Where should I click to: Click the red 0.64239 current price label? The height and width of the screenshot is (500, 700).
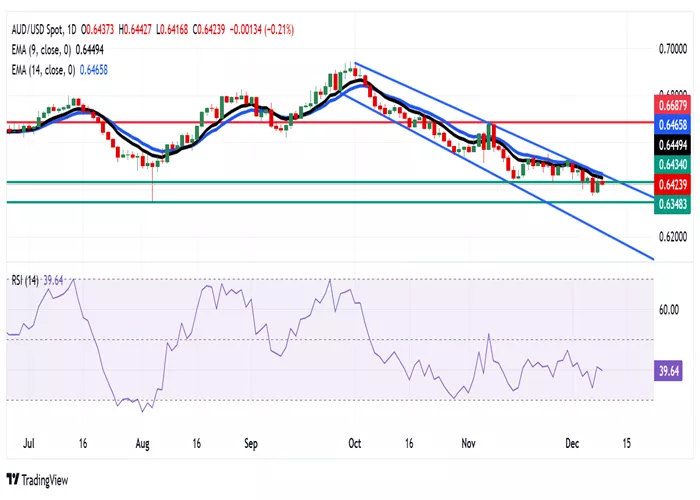tap(672, 184)
